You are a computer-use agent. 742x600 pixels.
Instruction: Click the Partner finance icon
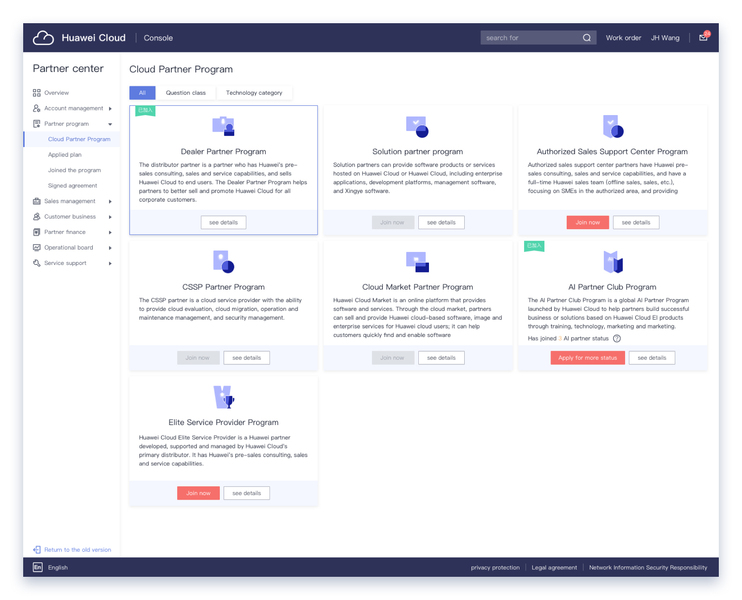pyautogui.click(x=36, y=232)
